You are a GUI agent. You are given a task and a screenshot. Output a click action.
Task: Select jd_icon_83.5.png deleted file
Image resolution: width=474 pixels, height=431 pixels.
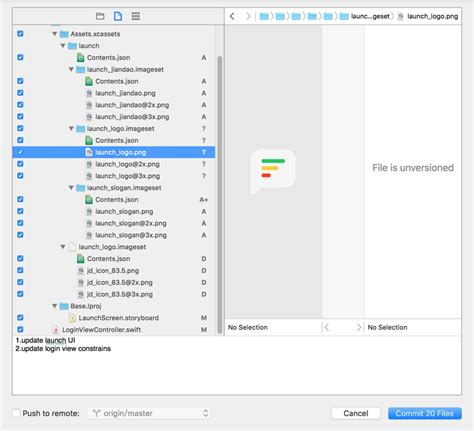(x=113, y=271)
